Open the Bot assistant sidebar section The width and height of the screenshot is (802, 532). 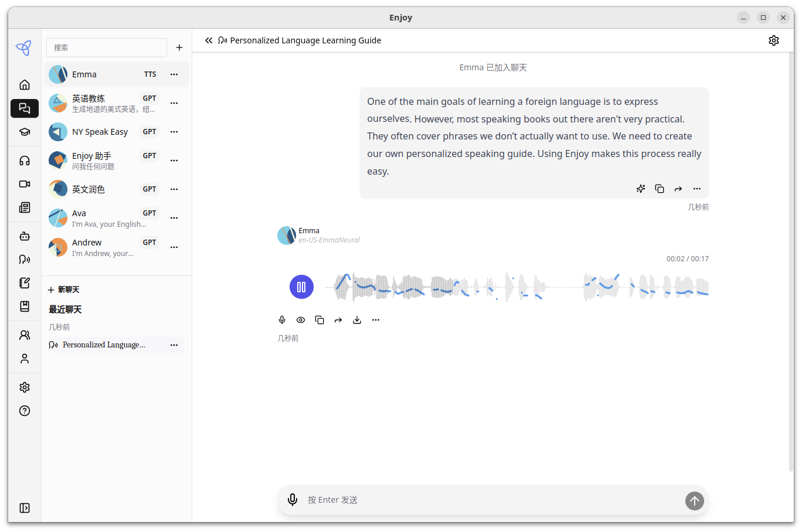[x=24, y=236]
